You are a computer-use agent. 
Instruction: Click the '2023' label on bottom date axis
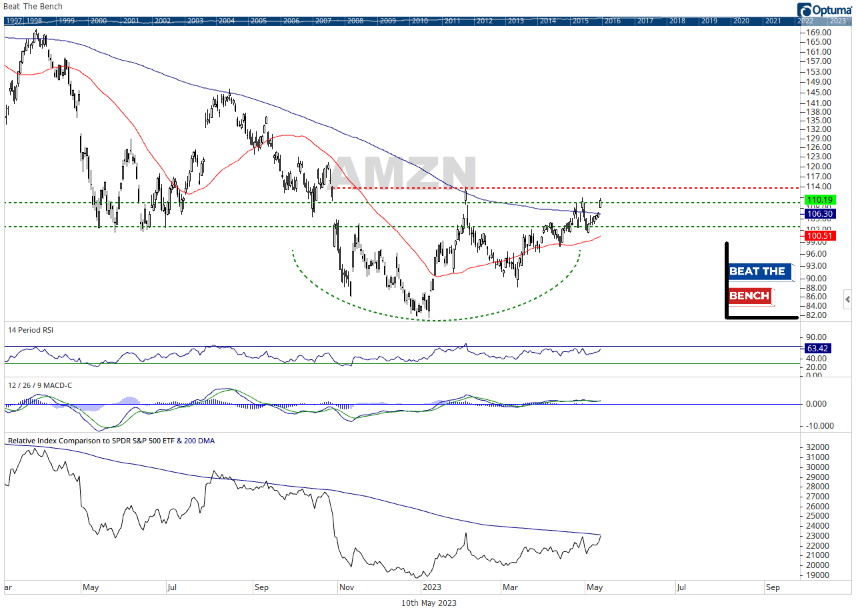tap(431, 587)
